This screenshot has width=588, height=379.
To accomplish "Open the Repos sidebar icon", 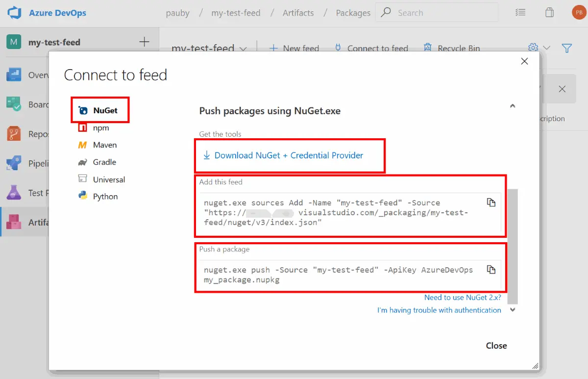I will click(14, 134).
